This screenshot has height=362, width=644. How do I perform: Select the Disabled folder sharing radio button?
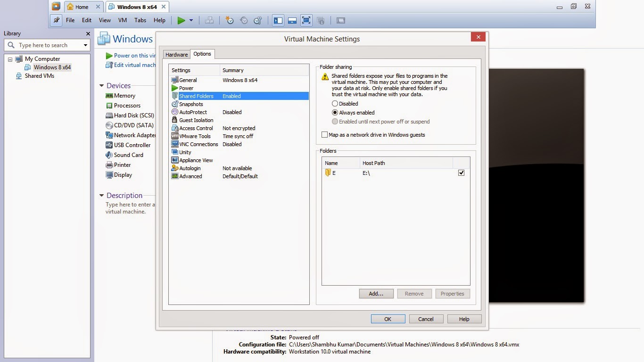[x=335, y=104]
